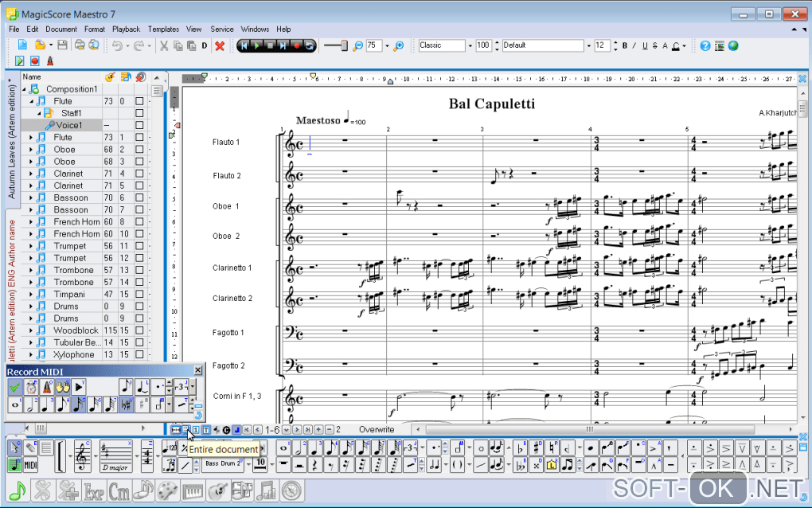
Task: Toggle the checkbox on the Voice1 row
Action: pos(139,125)
